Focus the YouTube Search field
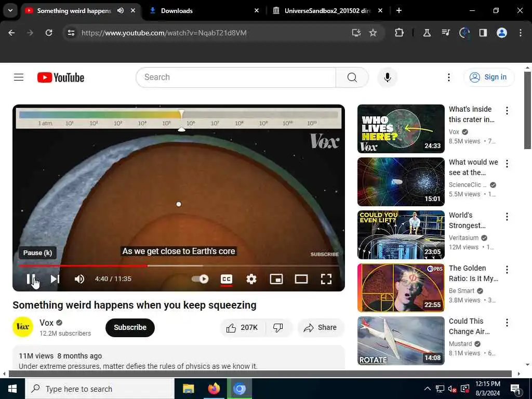 [236, 77]
